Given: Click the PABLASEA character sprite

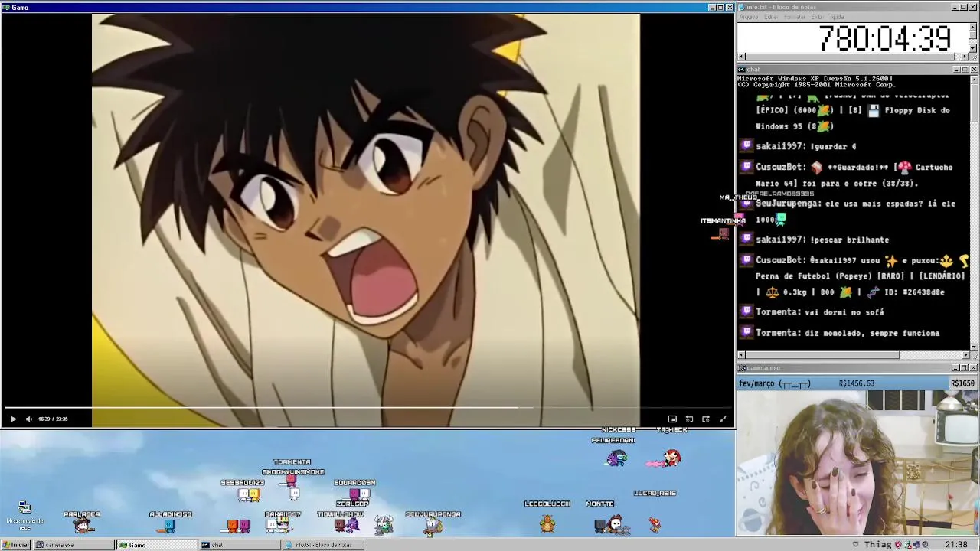Looking at the screenshot, I should (x=82, y=525).
